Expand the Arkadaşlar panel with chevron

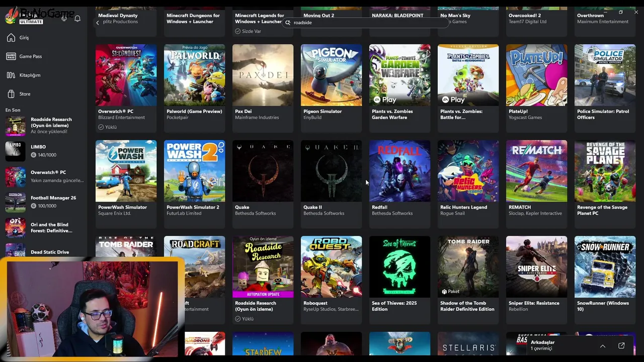point(602,346)
